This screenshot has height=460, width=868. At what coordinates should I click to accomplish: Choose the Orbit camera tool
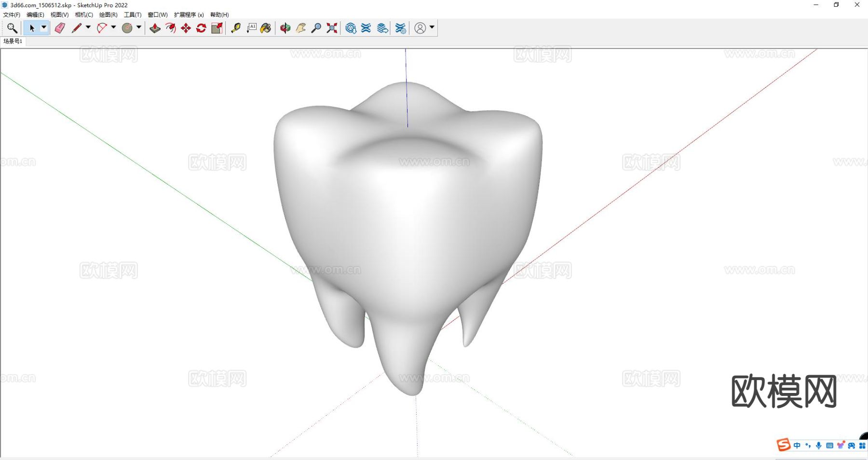click(285, 28)
